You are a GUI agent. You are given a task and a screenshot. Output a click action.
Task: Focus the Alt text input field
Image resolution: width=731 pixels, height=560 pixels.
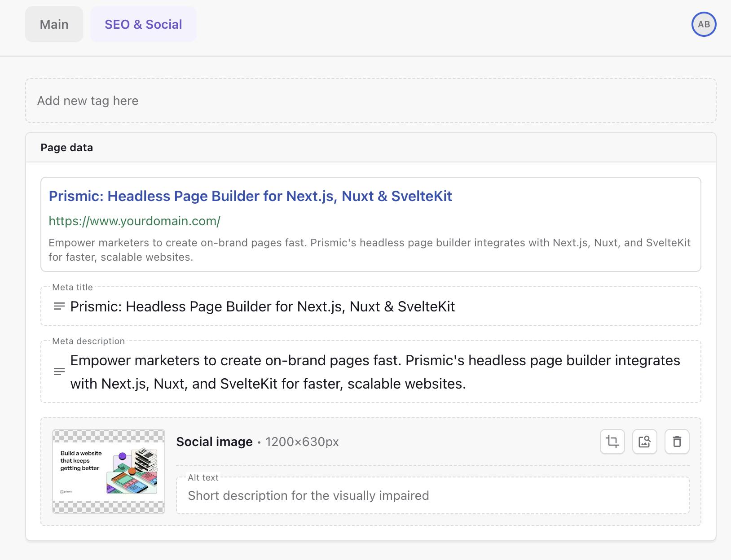[x=359, y=495]
